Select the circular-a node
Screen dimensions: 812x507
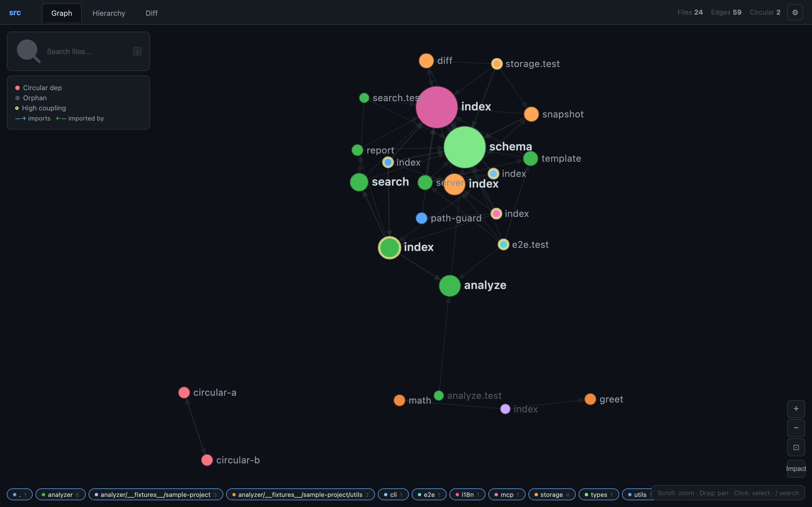184,392
